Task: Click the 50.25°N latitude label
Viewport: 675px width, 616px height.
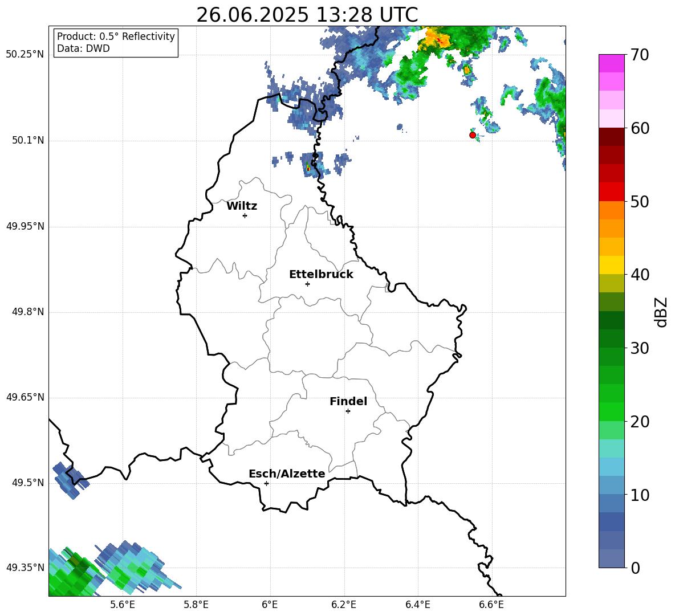Action: coord(25,55)
